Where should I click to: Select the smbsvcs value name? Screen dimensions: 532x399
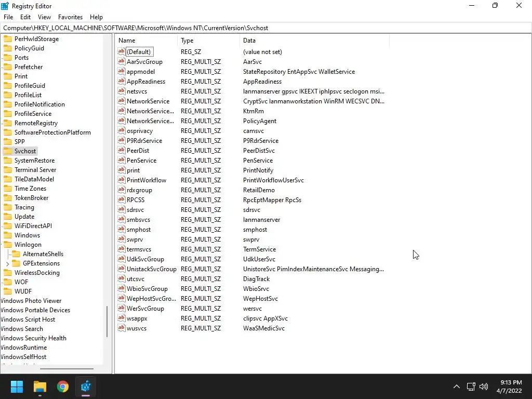(138, 220)
